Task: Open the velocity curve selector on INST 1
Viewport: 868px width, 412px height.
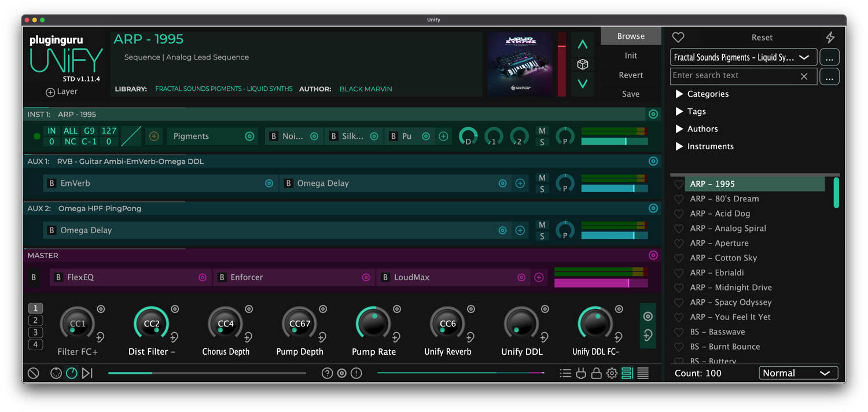Action: pyautogui.click(x=131, y=137)
